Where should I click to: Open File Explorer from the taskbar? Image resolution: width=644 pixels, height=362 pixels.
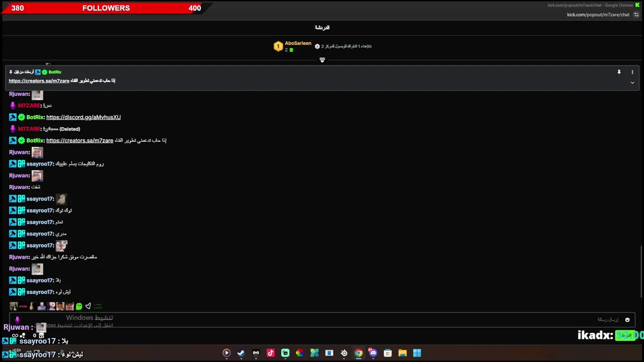(403, 353)
